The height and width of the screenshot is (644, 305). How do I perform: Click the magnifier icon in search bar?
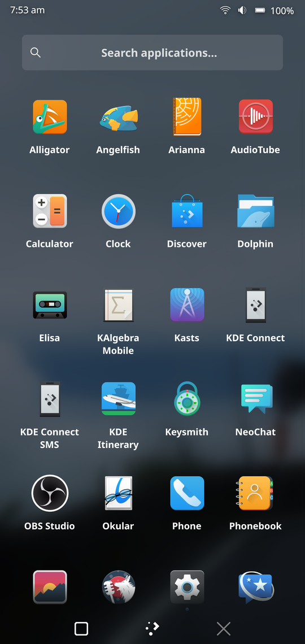click(x=36, y=53)
